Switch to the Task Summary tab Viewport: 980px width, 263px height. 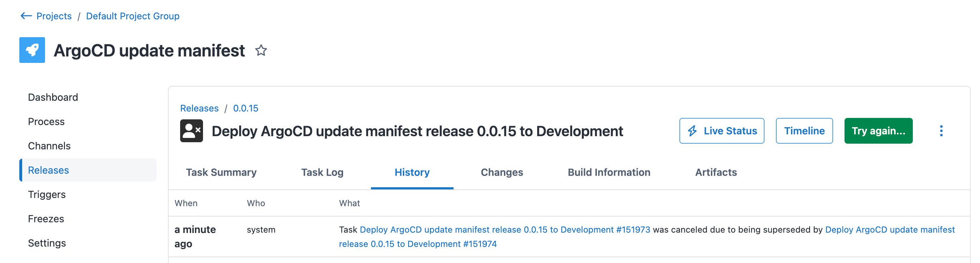coord(222,173)
